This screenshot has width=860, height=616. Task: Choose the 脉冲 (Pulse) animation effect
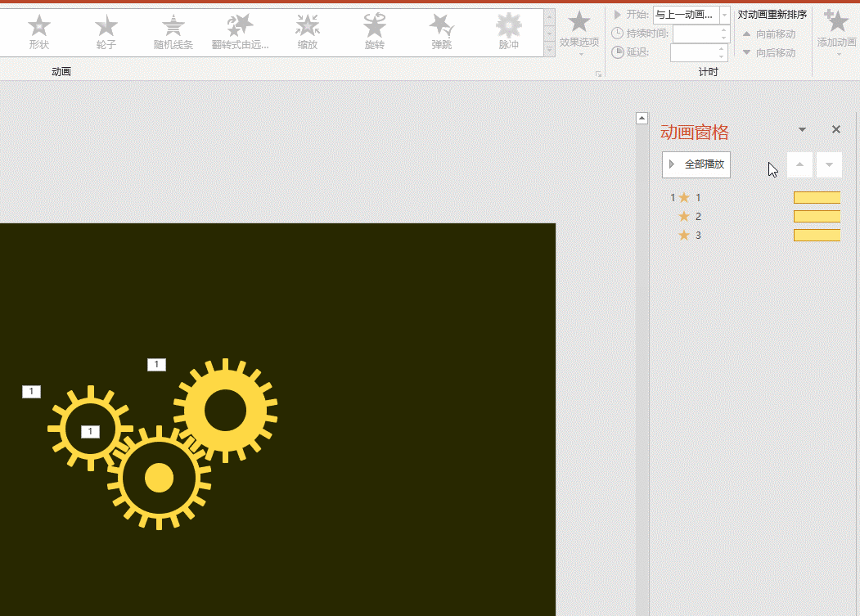point(508,32)
